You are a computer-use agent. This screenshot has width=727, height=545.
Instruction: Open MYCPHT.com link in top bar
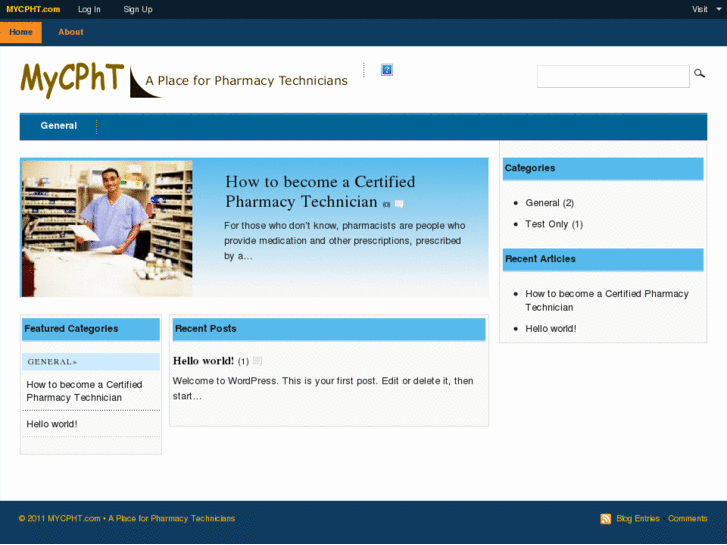[x=33, y=9]
